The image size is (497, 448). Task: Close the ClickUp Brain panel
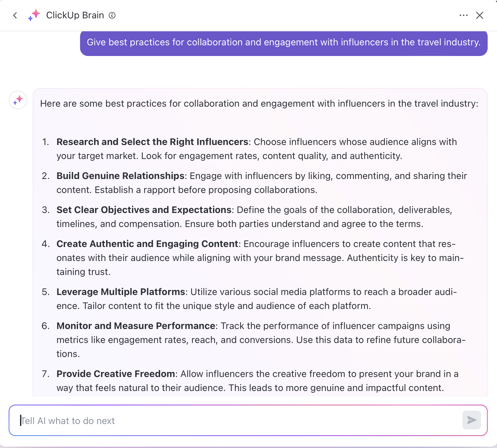click(480, 15)
